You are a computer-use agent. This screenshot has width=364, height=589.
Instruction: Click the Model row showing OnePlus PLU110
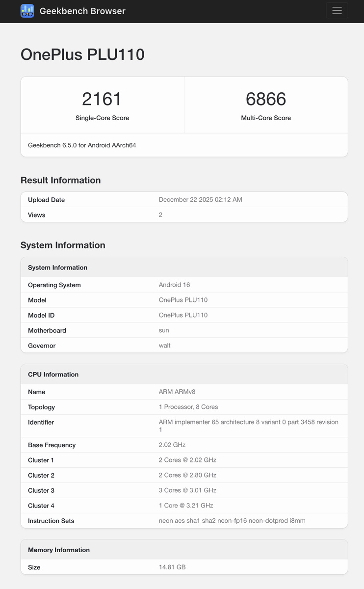tap(184, 300)
